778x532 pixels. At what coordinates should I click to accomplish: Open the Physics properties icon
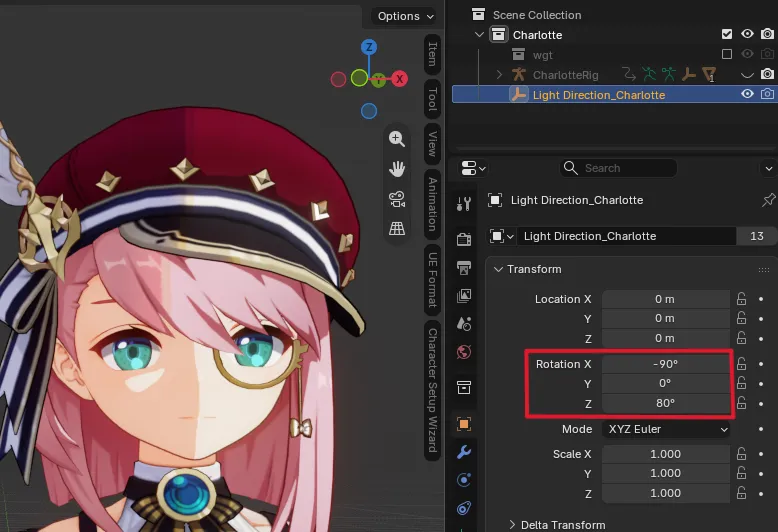464,480
